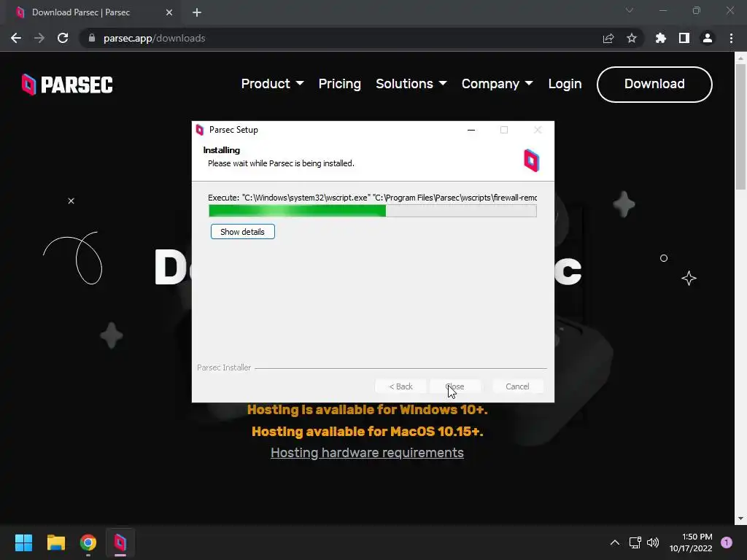The width and height of the screenshot is (747, 560).
Task: Click 'Please wait while Parsec is being installed' text
Action: click(281, 163)
